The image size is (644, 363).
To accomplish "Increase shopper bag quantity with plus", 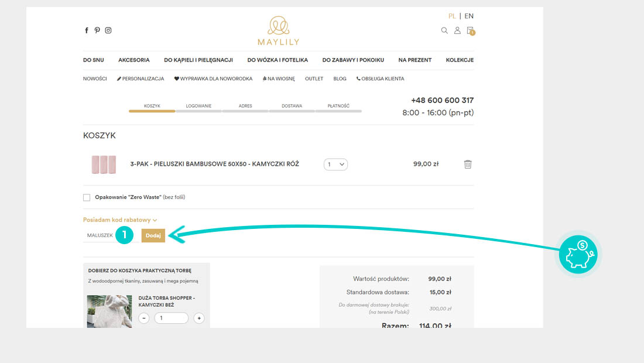I will click(x=199, y=318).
